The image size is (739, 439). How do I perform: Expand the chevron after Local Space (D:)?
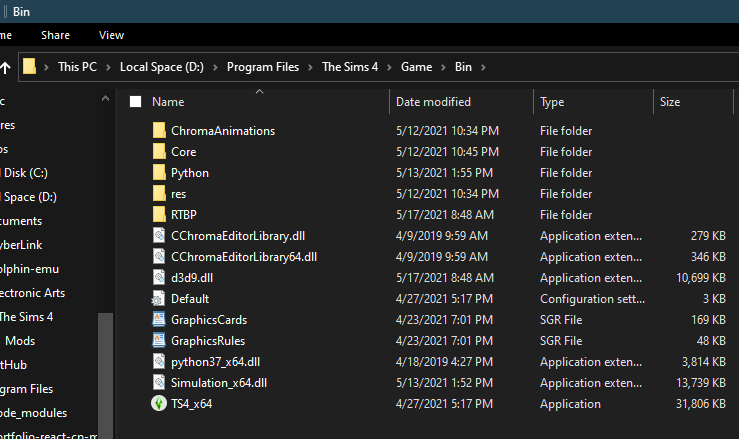click(215, 67)
